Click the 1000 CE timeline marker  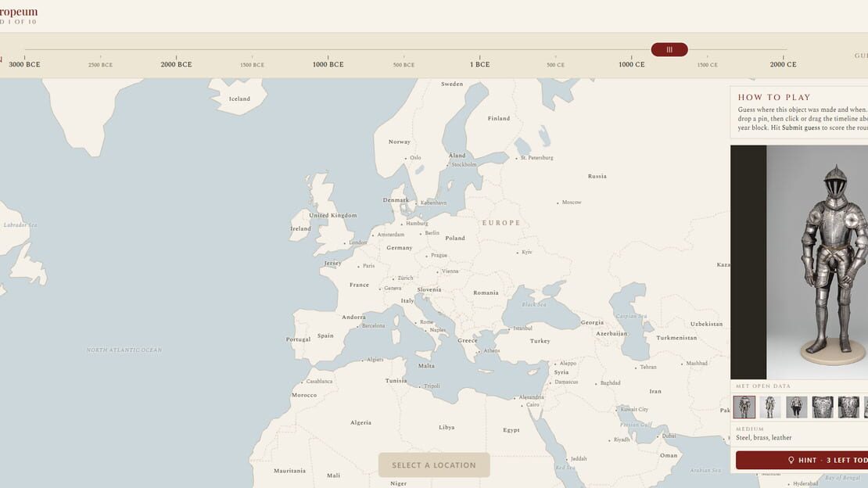631,64
